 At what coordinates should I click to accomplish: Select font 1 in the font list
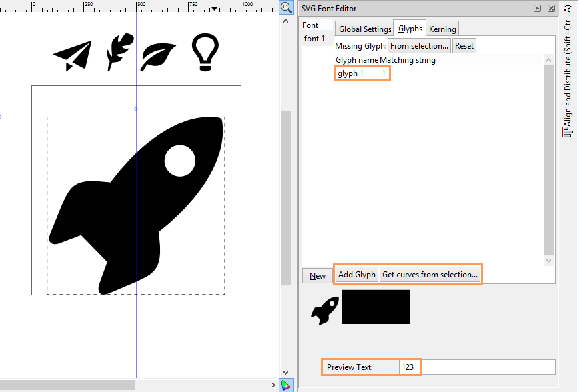(314, 38)
